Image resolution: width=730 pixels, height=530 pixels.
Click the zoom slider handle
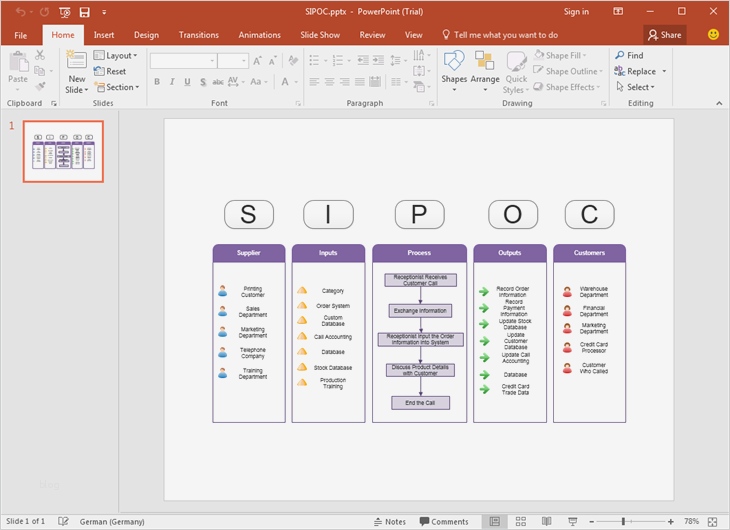pos(624,522)
